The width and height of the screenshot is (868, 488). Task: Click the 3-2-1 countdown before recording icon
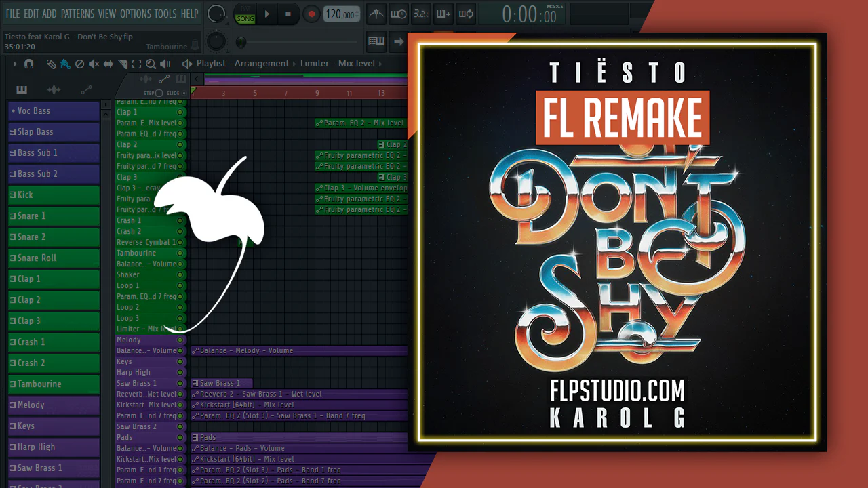(420, 14)
